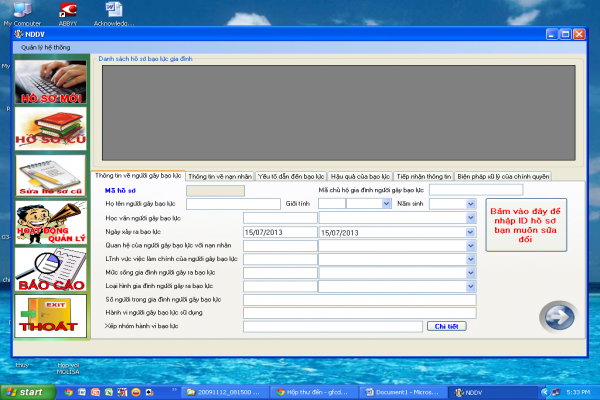Click the round next arrow icon

point(556,316)
